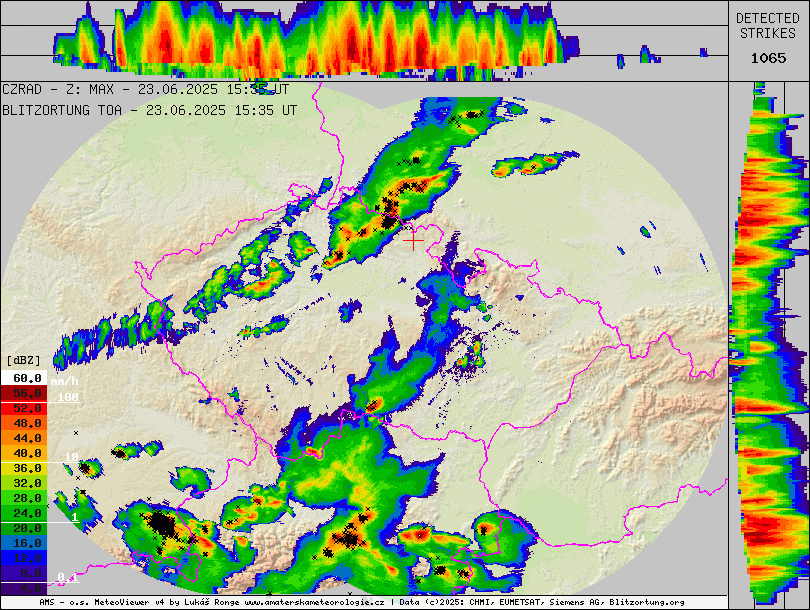Viewport: 810px width, 610px height.
Task: Click the 56.0 dBZ dark red swatch
Action: (x=24, y=393)
